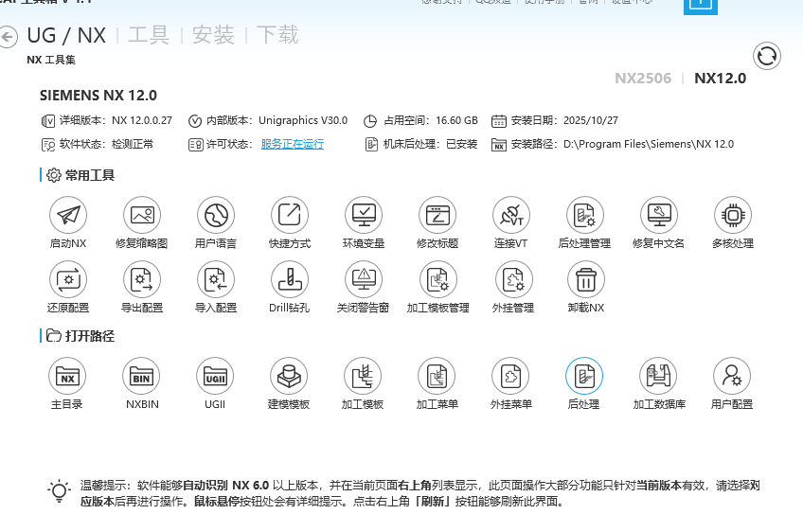Select the UG / NX tab
This screenshot has height=532, width=803.
point(66,35)
